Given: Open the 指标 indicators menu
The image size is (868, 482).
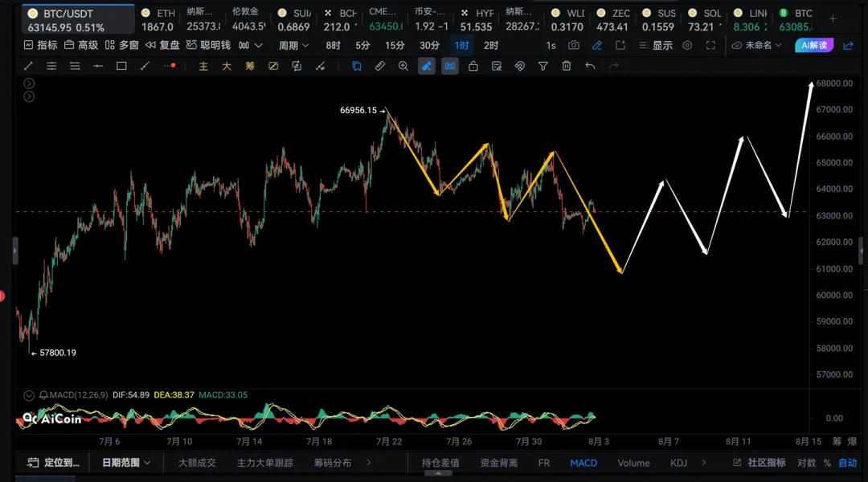Looking at the screenshot, I should pyautogui.click(x=40, y=45).
